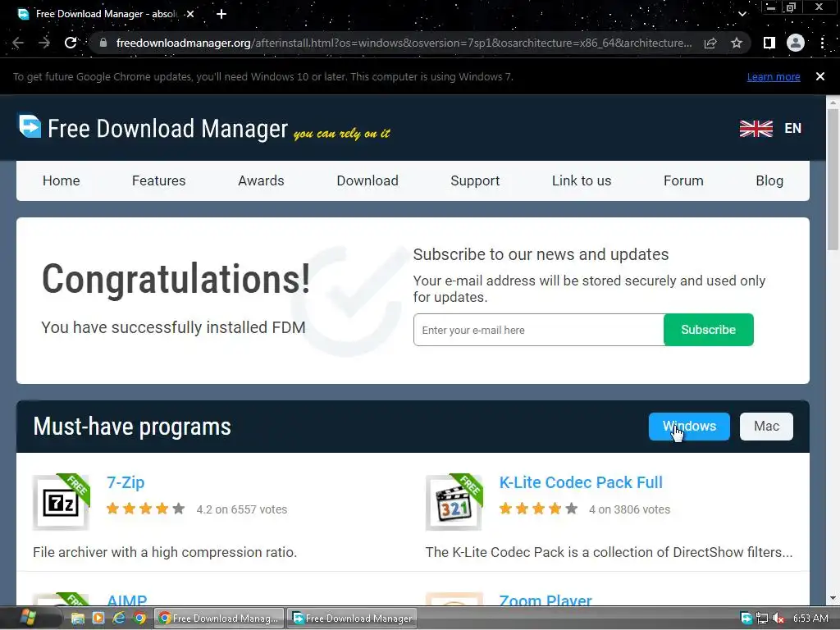Open the Zoom Player program link
The height and width of the screenshot is (630, 840).
click(x=546, y=600)
